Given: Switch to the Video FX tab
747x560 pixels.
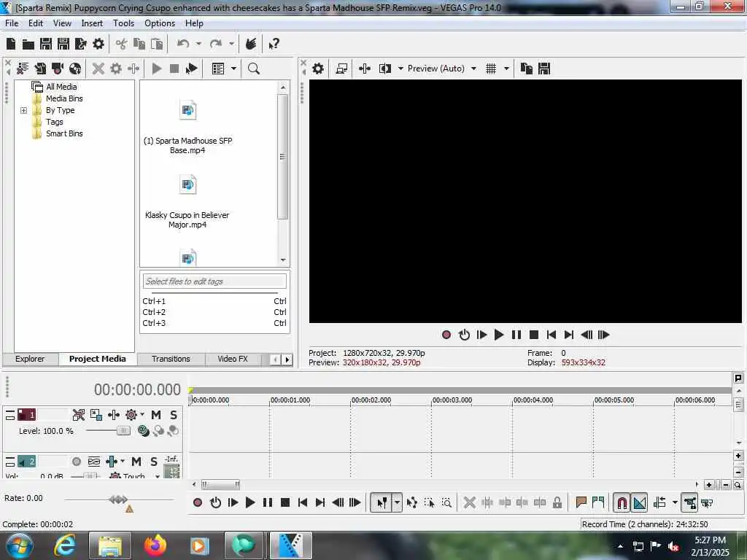Looking at the screenshot, I should pyautogui.click(x=233, y=359).
